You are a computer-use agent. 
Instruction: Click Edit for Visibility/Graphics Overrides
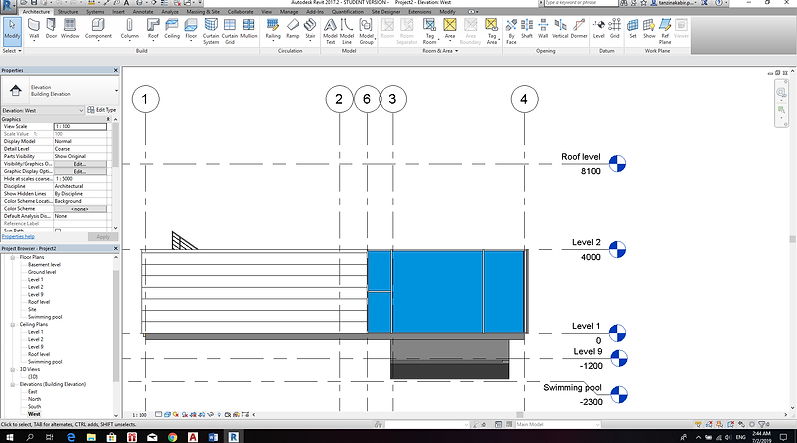click(80, 164)
